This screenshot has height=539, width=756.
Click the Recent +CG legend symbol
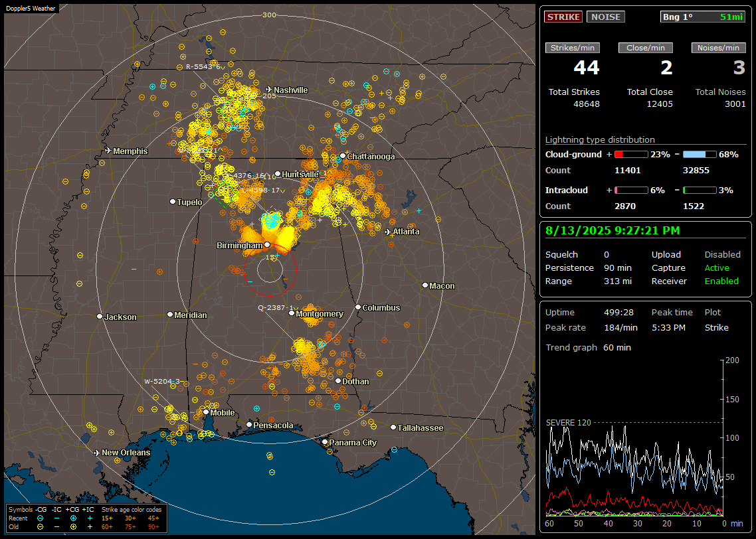tap(73, 518)
